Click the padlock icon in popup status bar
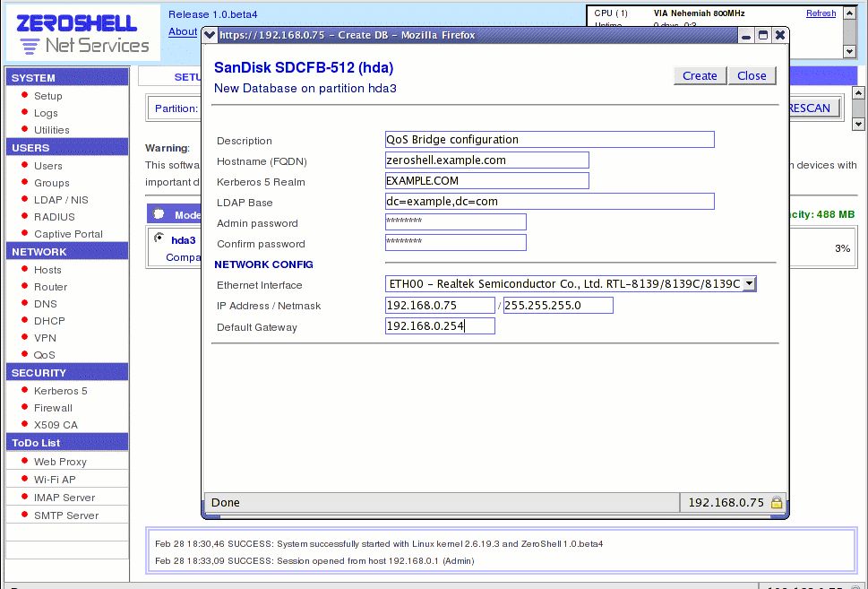Viewport: 868px width, 589px height. [x=777, y=503]
